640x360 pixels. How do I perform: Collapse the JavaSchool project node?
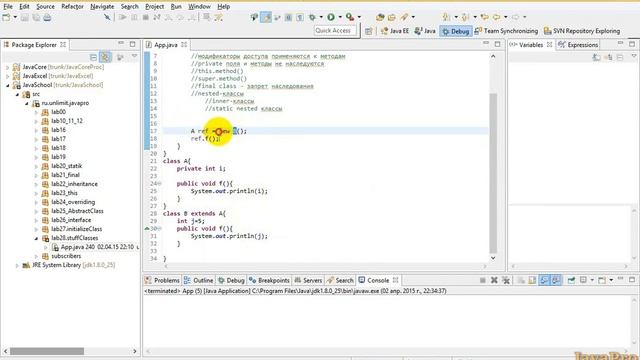click(x=7, y=85)
